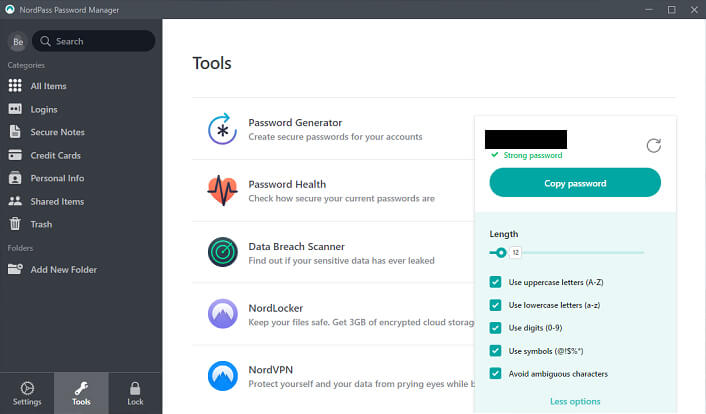Image resolution: width=706 pixels, height=414 pixels.
Task: Click the NordVPN blue icon
Action: click(222, 376)
